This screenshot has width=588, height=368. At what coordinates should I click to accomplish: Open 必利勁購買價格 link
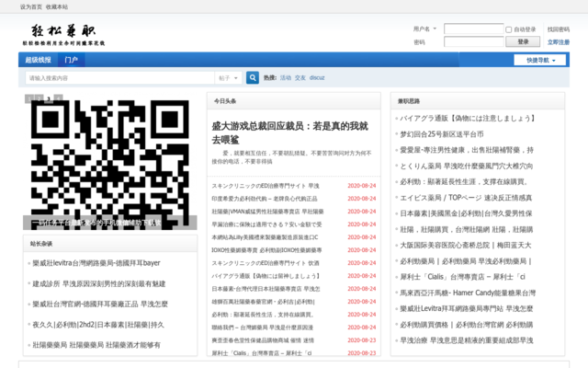[x=467, y=325]
